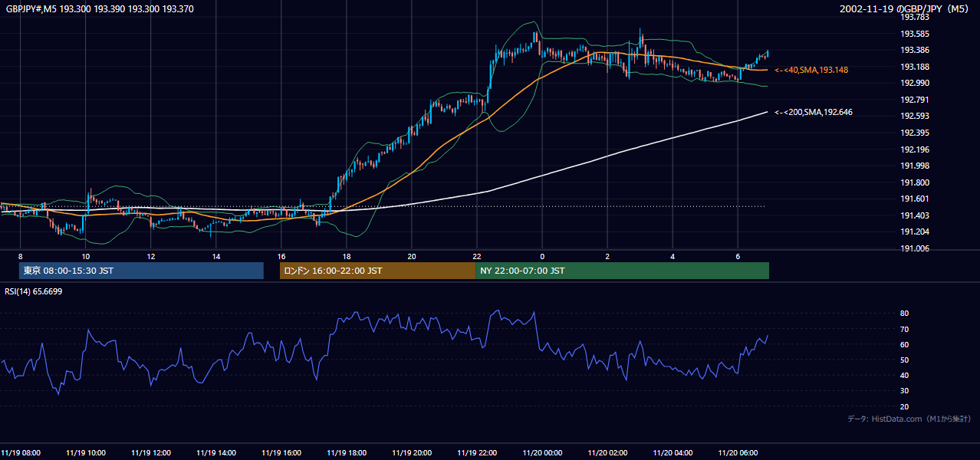
Task: Click the HistData.com data source credit
Action: [x=909, y=419]
